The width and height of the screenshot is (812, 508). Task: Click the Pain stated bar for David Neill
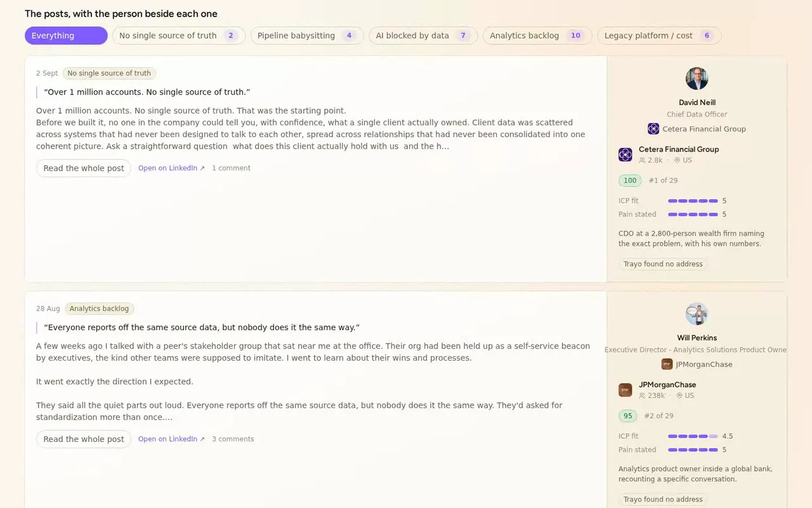tap(693, 215)
